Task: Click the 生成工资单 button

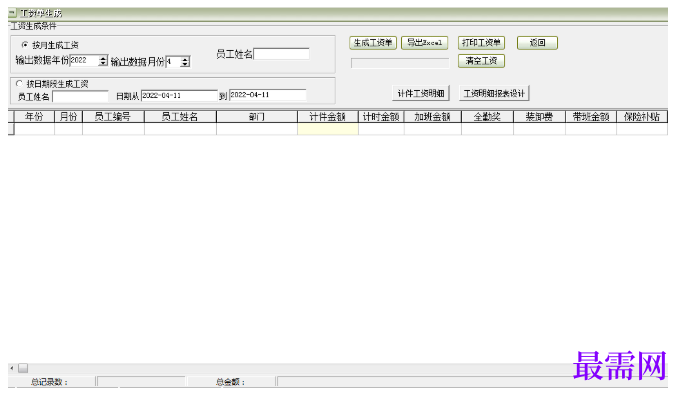Action: [x=373, y=43]
